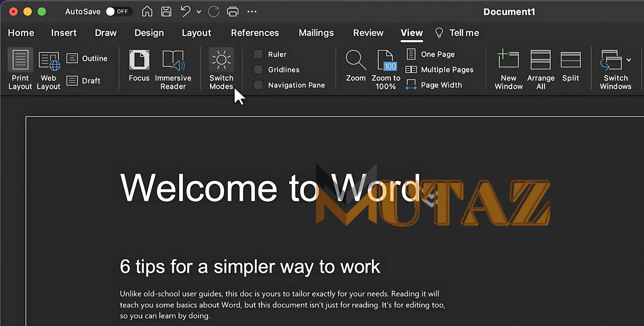The height and width of the screenshot is (326, 644).
Task: Set view to One Page
Action: click(x=431, y=54)
